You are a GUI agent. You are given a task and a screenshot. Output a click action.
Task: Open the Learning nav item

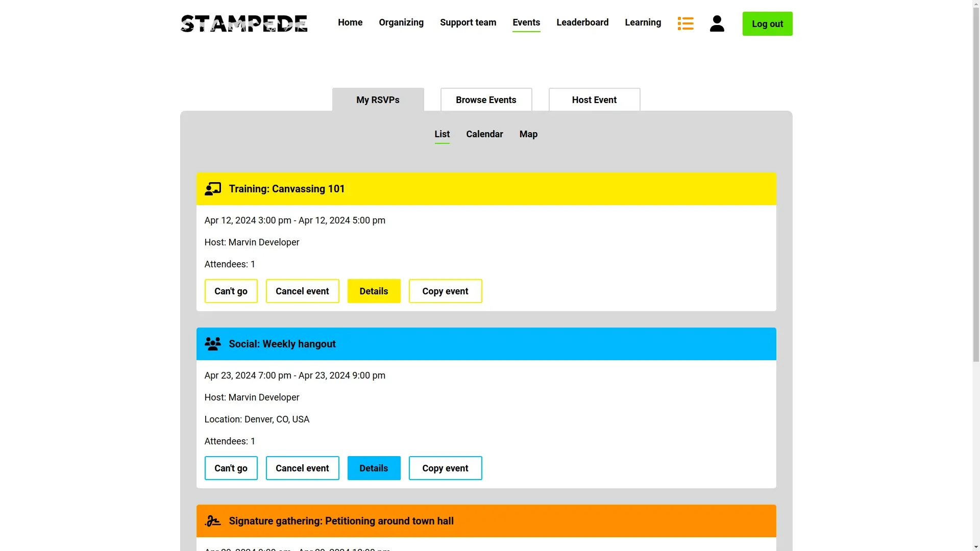(x=643, y=22)
